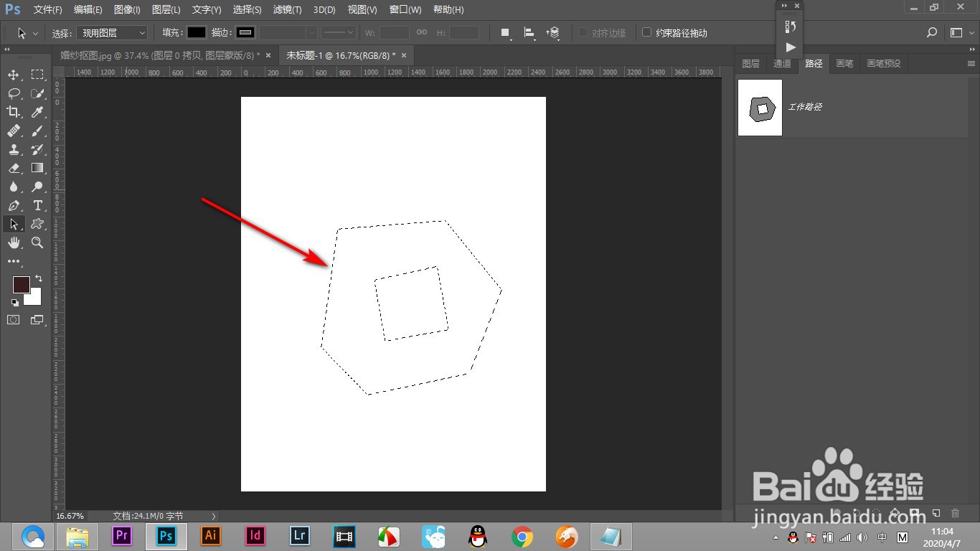Select the Pen tool
980x551 pixels.
pos(14,205)
